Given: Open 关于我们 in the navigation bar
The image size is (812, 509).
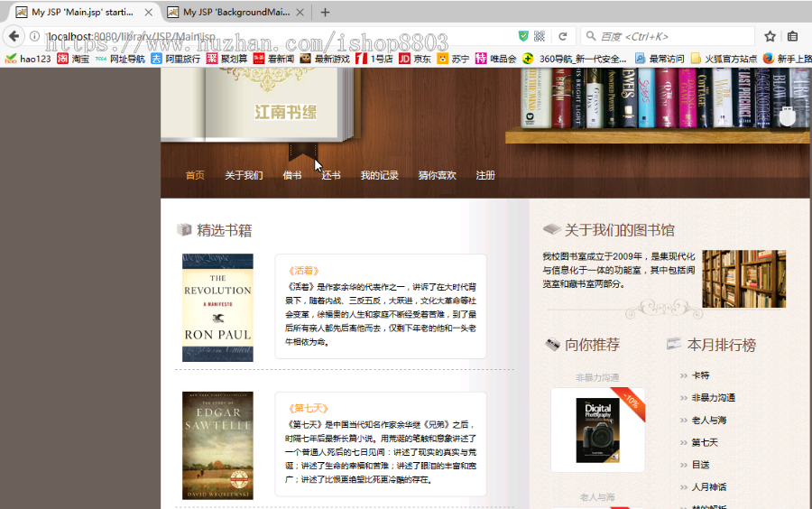Looking at the screenshot, I should [244, 175].
